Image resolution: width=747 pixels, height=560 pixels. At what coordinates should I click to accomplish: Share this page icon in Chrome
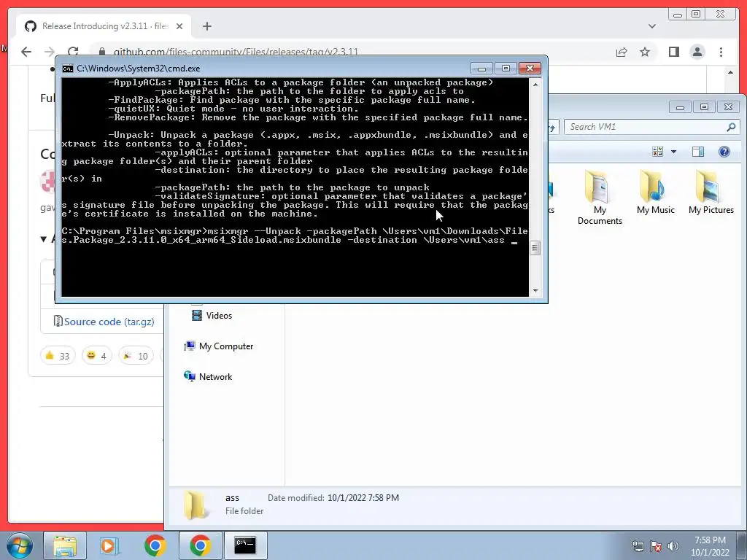[622, 52]
